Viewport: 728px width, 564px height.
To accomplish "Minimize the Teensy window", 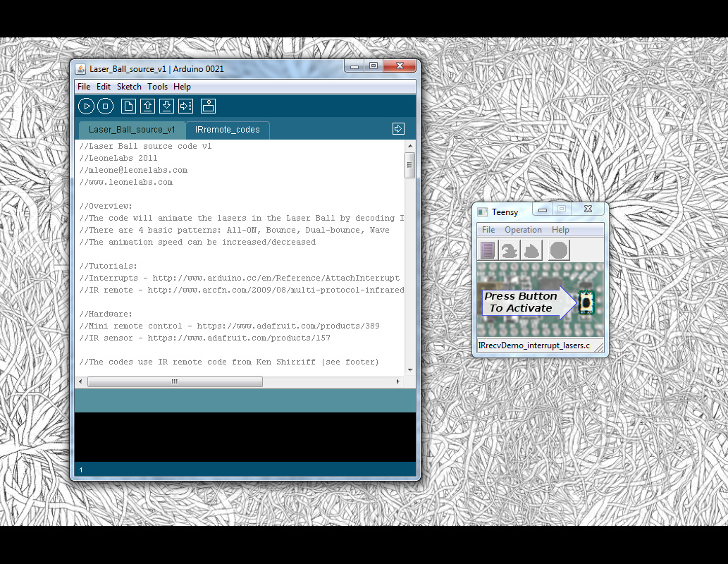I will point(542,209).
